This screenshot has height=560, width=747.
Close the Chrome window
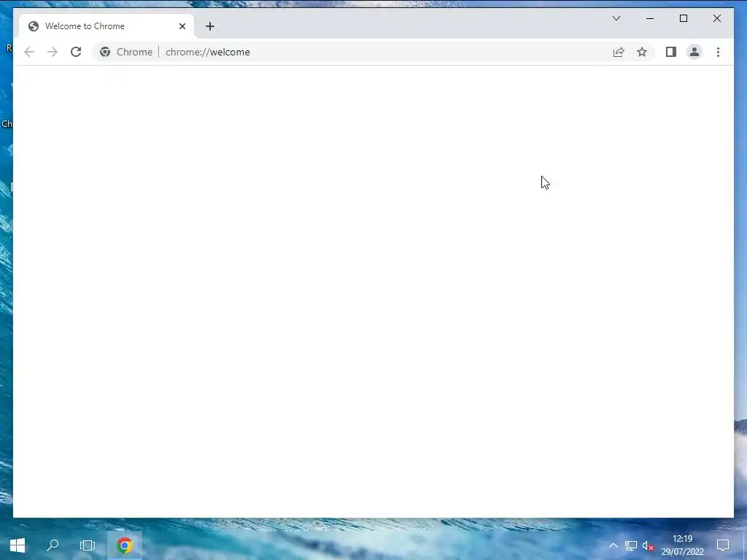click(x=717, y=18)
